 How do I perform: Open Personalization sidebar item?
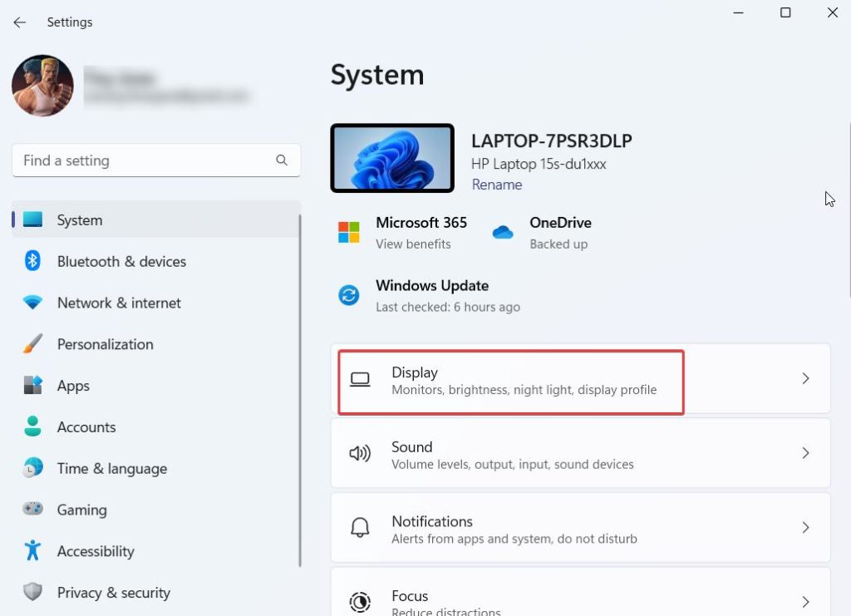pyautogui.click(x=155, y=344)
